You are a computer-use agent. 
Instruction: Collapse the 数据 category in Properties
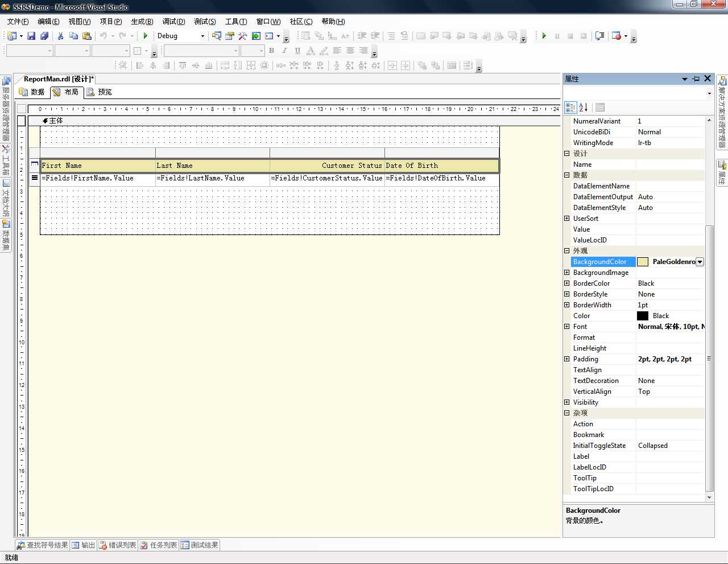[x=566, y=175]
